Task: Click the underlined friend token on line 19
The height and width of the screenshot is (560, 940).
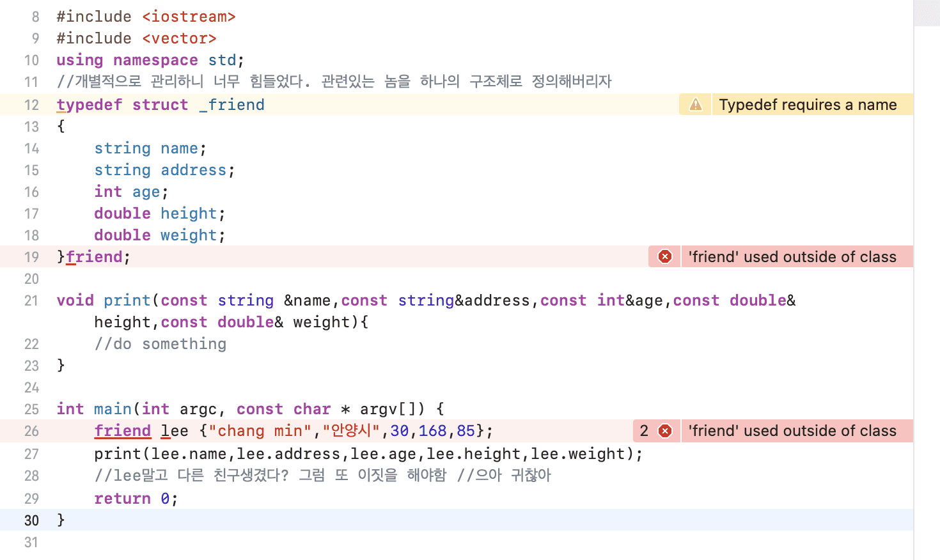Action: (x=95, y=256)
